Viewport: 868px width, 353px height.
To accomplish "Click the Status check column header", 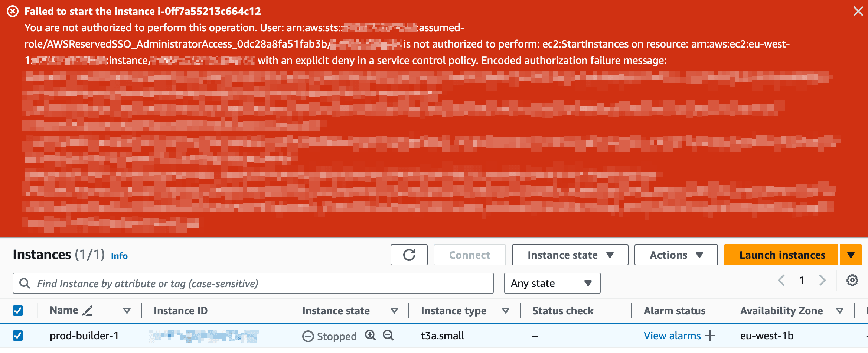I will [x=563, y=311].
